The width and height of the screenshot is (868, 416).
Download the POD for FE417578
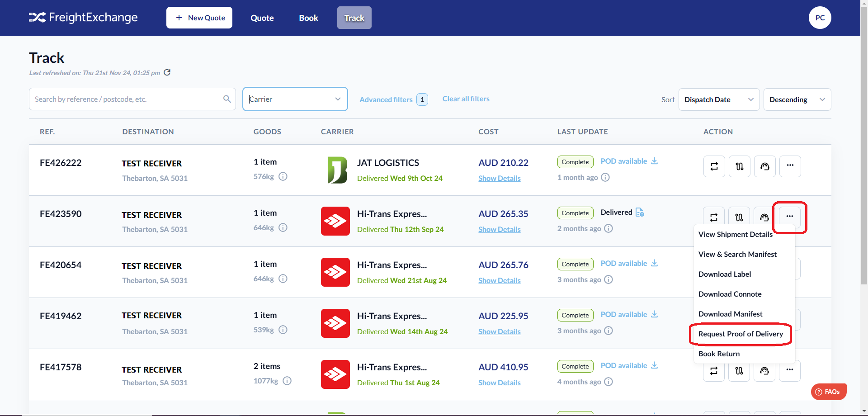click(654, 365)
